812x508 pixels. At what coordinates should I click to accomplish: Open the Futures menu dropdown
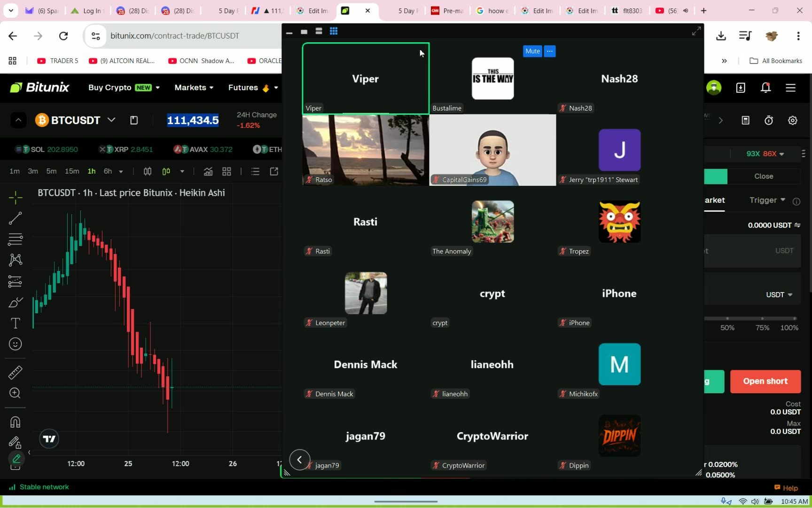point(253,87)
